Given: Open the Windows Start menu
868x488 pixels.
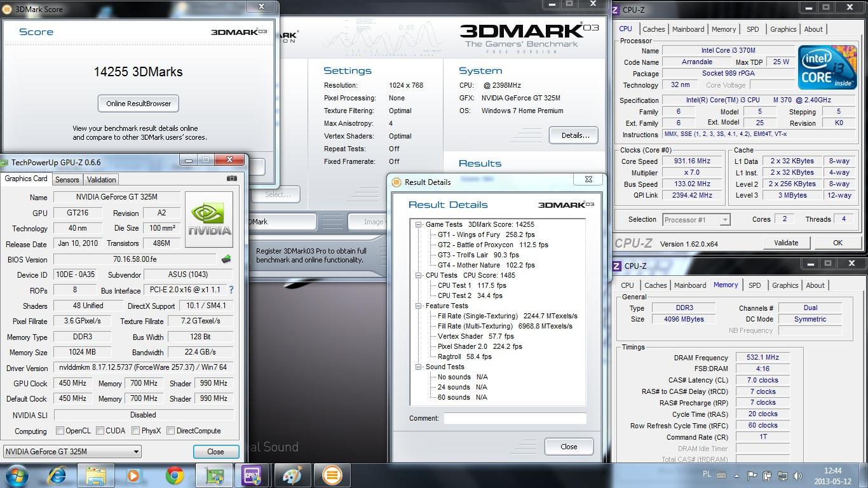Looking at the screenshot, I should click(x=16, y=475).
